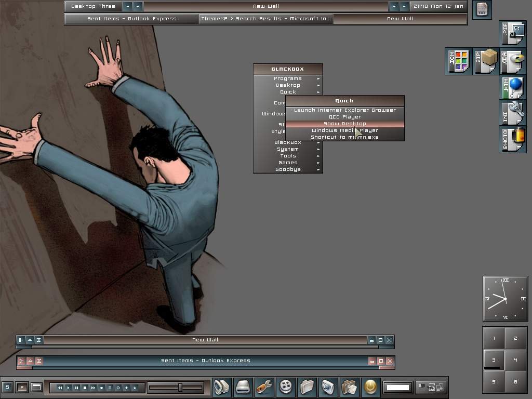Switch to workspace 2 in the pager
532x399 pixels.
click(516, 338)
